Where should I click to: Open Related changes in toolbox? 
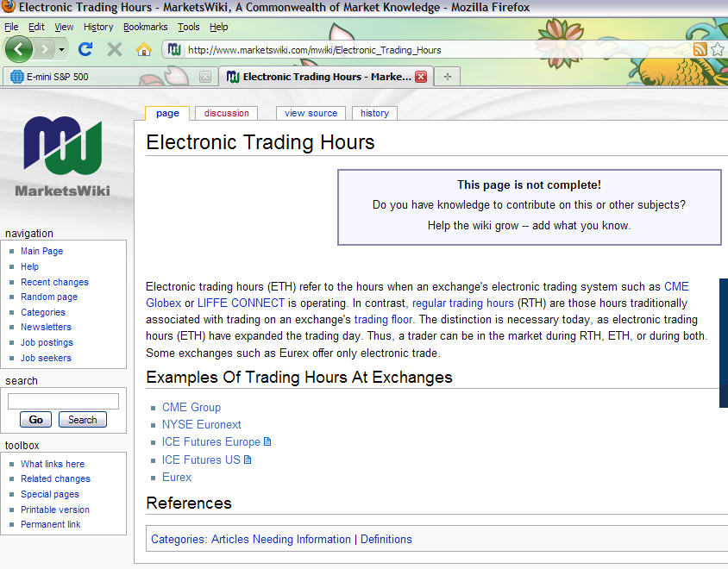(55, 478)
